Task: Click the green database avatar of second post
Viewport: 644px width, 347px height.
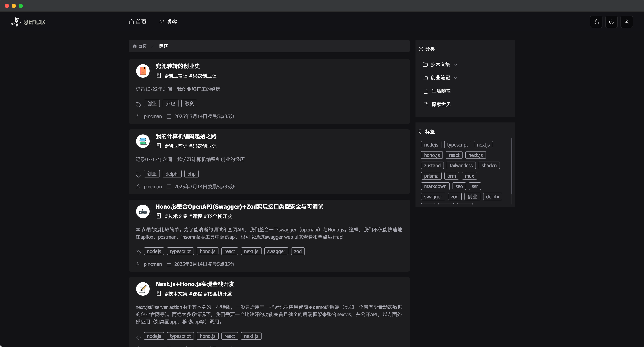Action: tap(143, 141)
